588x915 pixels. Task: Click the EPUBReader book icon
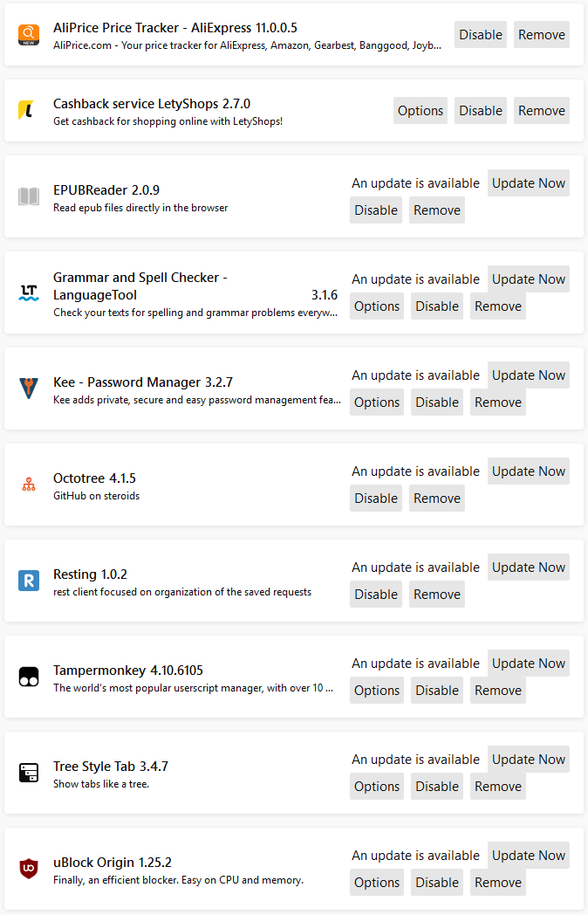click(x=29, y=196)
